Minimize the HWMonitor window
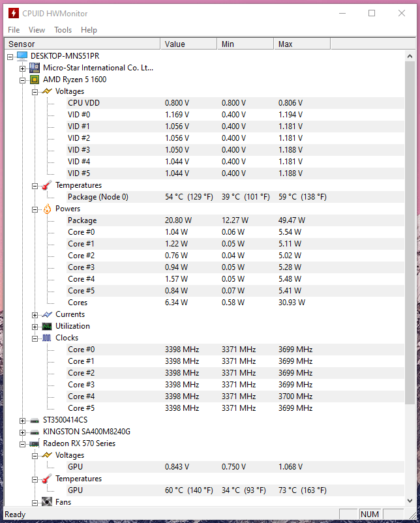 pos(342,13)
